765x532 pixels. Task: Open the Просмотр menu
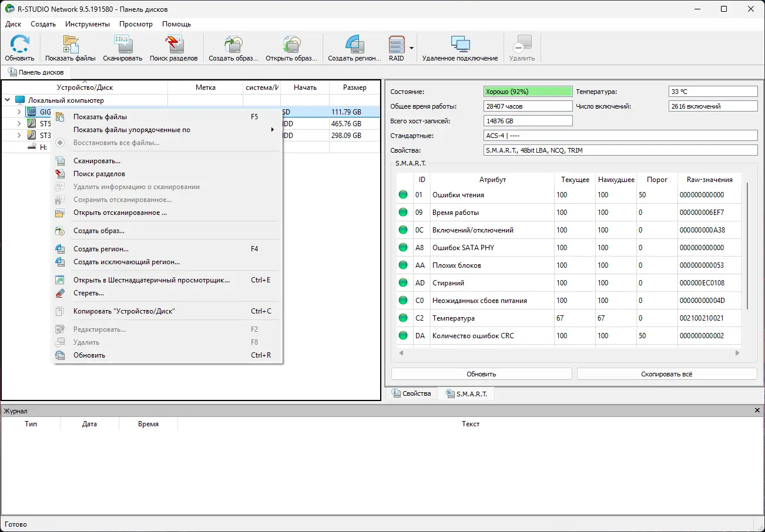tap(136, 24)
